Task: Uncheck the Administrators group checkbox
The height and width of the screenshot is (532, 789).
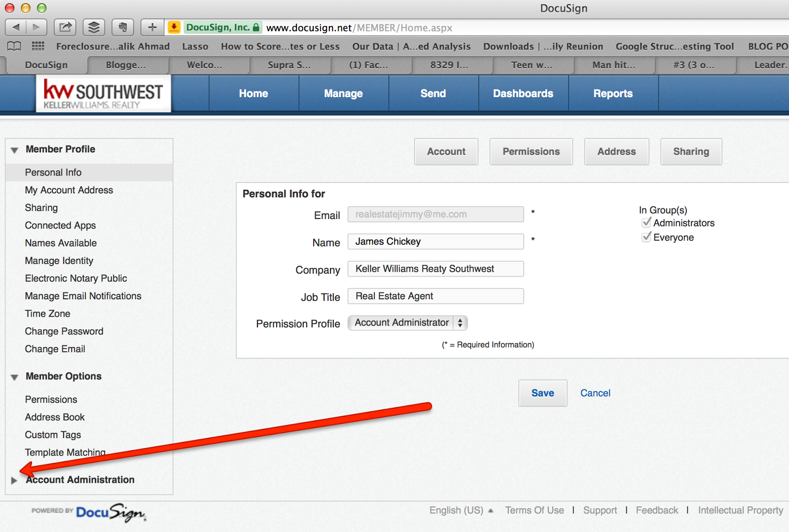Action: (647, 222)
